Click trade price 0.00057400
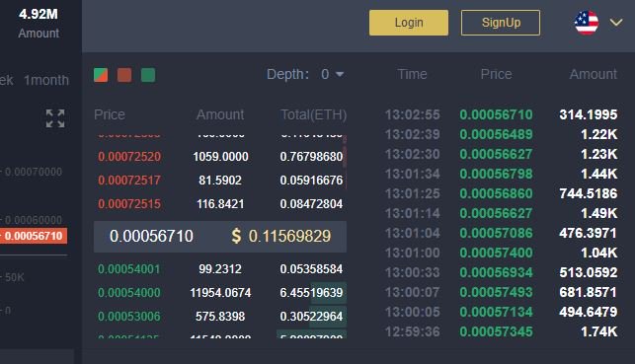Viewport: 635px width, 364px height. point(496,253)
